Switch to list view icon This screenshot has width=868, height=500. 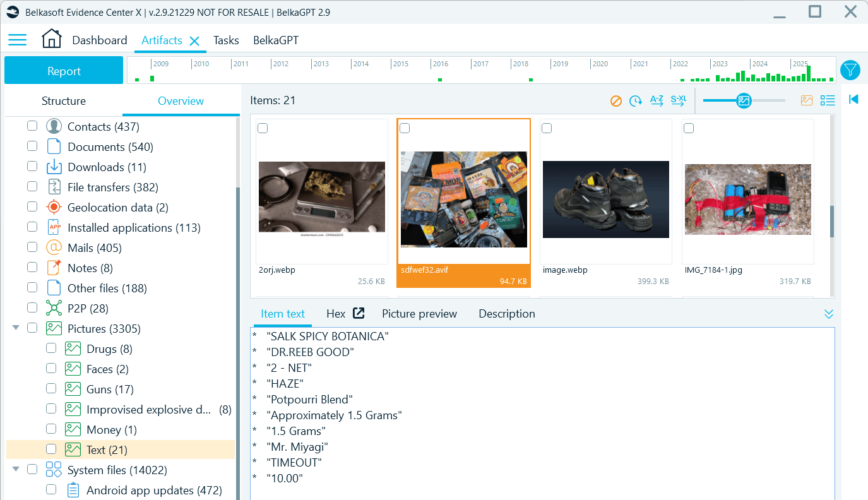pyautogui.click(x=827, y=100)
